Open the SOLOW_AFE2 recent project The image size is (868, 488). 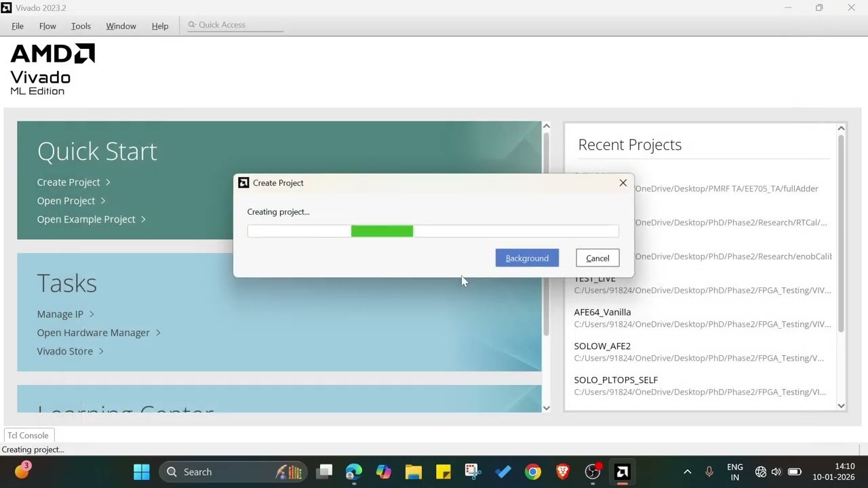pyautogui.click(x=602, y=346)
